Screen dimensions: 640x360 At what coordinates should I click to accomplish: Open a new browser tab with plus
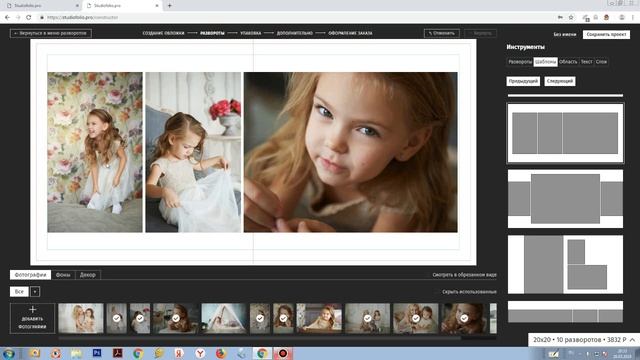pos(169,6)
